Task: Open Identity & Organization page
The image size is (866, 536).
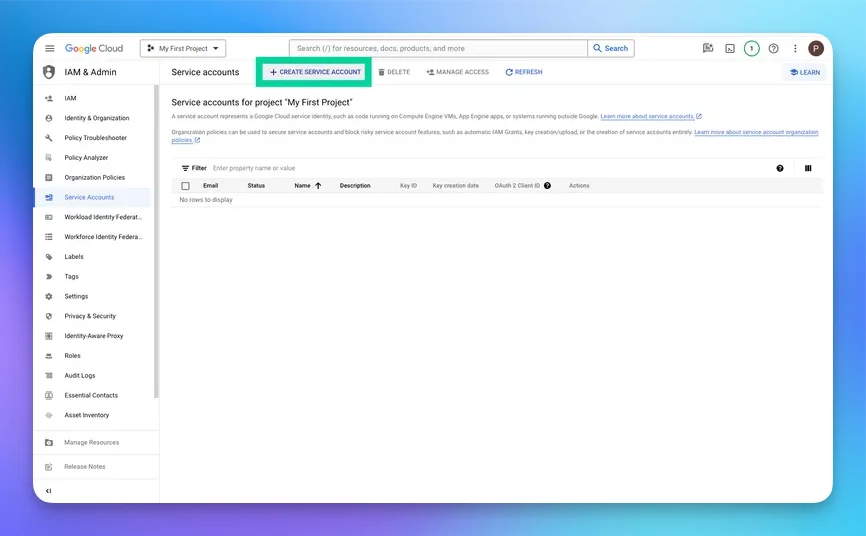Action: (92, 118)
